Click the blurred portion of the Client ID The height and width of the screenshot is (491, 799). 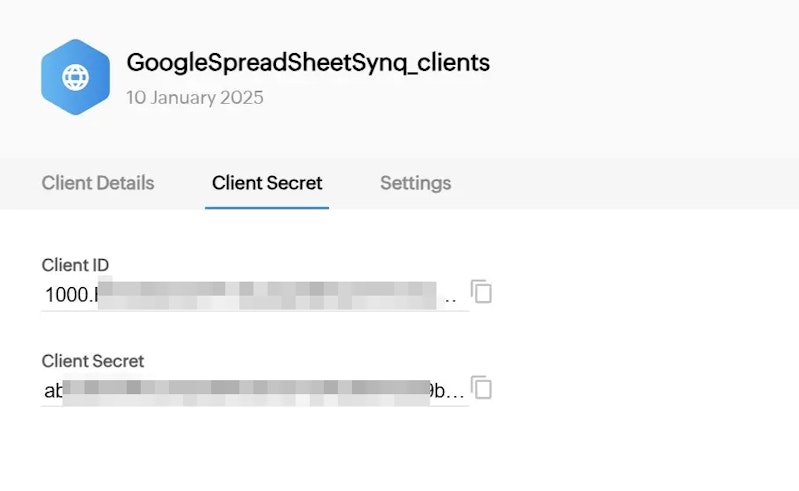267,294
